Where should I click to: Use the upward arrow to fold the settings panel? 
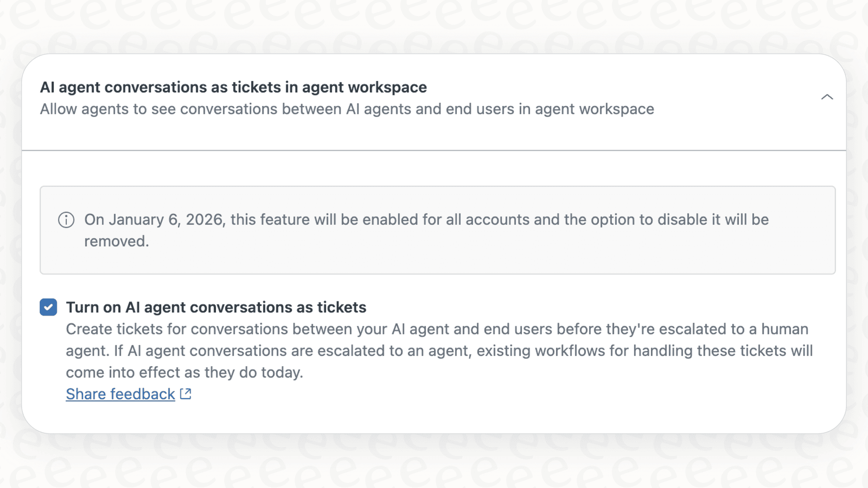(827, 97)
